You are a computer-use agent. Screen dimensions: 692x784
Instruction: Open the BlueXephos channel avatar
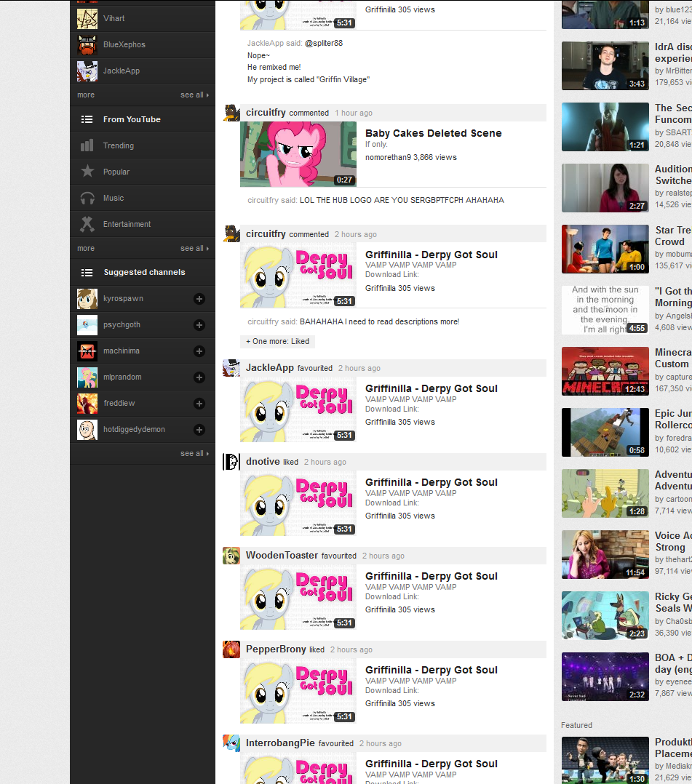87,45
